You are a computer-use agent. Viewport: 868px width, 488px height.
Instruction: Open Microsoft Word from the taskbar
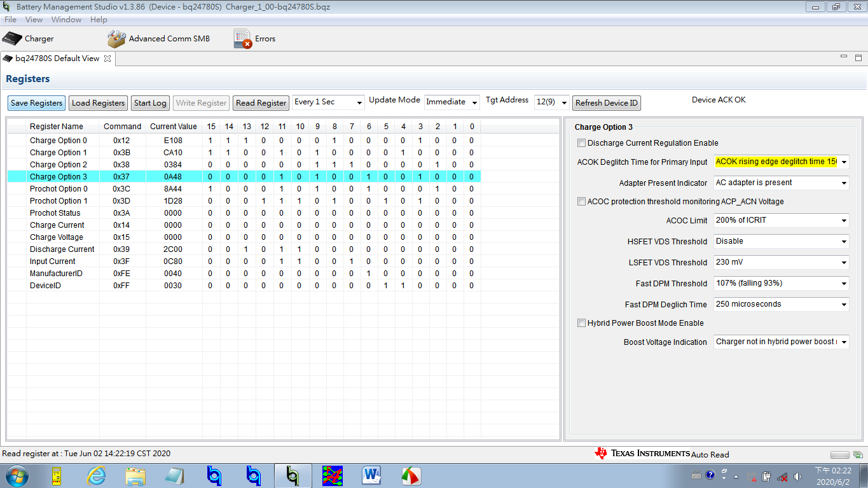[x=371, y=475]
